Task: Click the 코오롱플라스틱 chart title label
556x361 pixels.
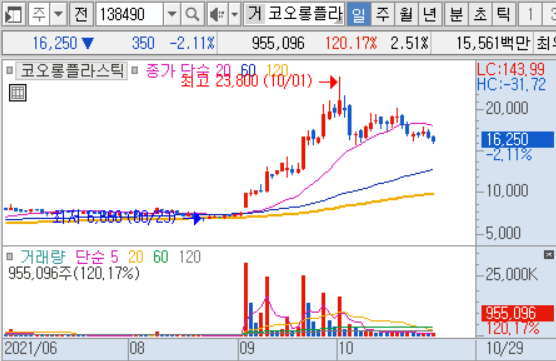Action: pos(72,70)
